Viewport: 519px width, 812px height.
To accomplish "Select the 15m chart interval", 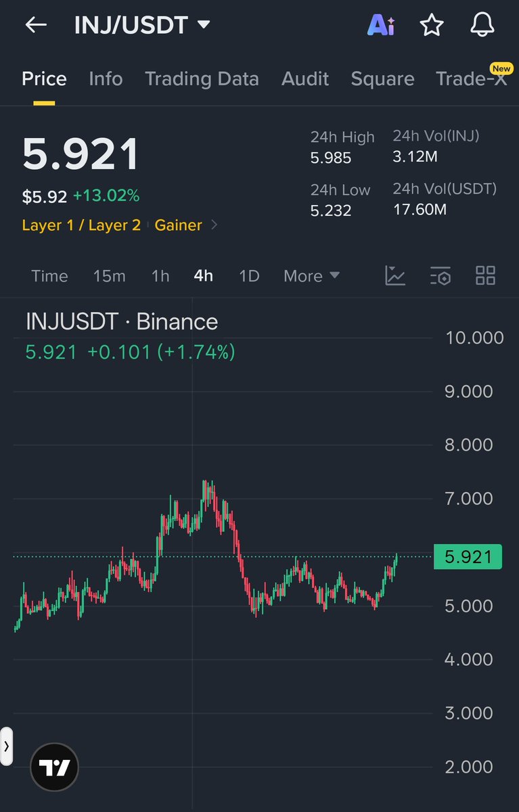I will pyautogui.click(x=110, y=276).
